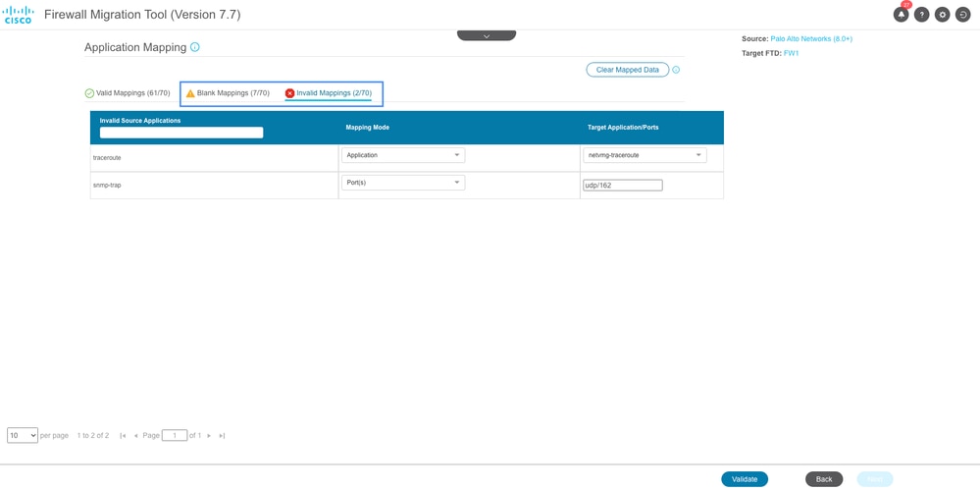Go to first page arrow
Viewport: 980px width, 490px height.
(123, 436)
